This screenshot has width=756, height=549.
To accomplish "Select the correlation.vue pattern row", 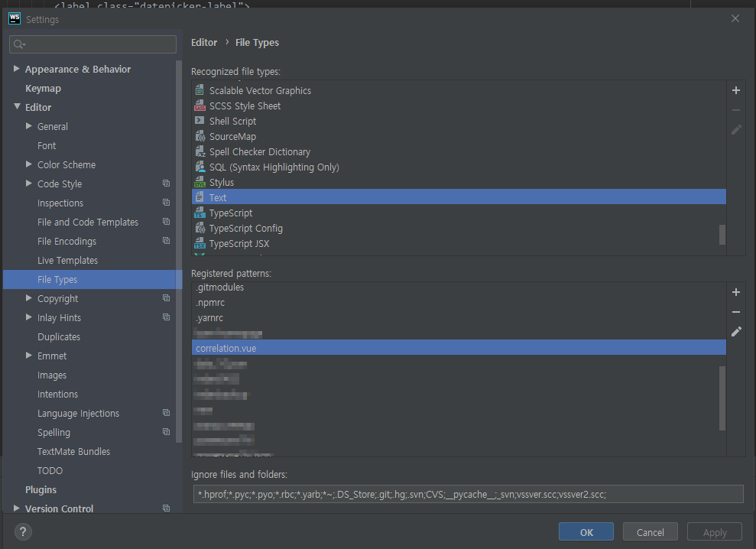I will [459, 347].
